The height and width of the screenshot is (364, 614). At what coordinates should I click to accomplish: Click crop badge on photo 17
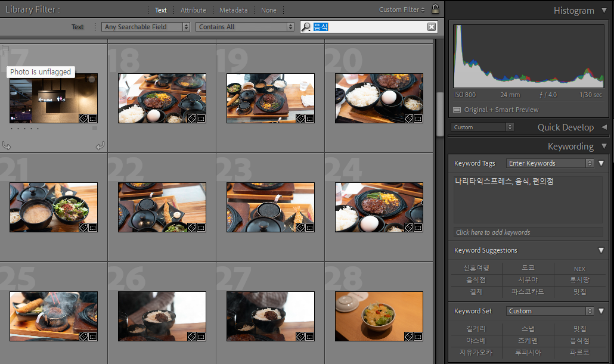(x=93, y=118)
